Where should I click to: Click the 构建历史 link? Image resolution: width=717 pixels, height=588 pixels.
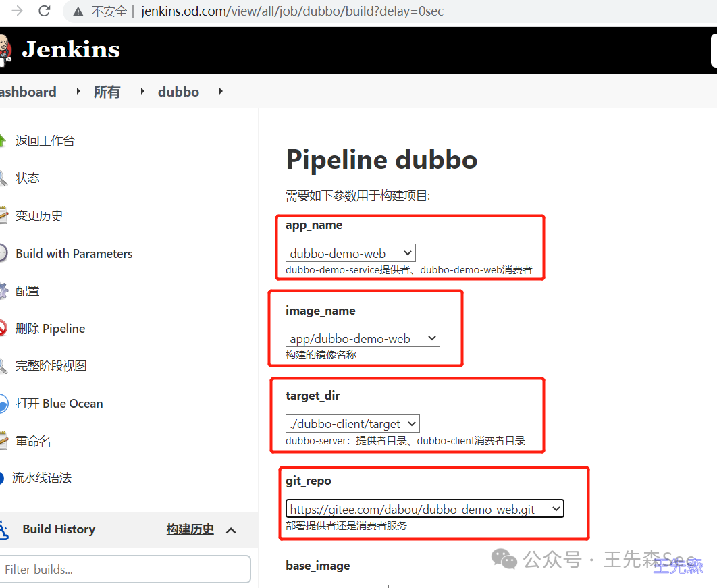click(190, 529)
